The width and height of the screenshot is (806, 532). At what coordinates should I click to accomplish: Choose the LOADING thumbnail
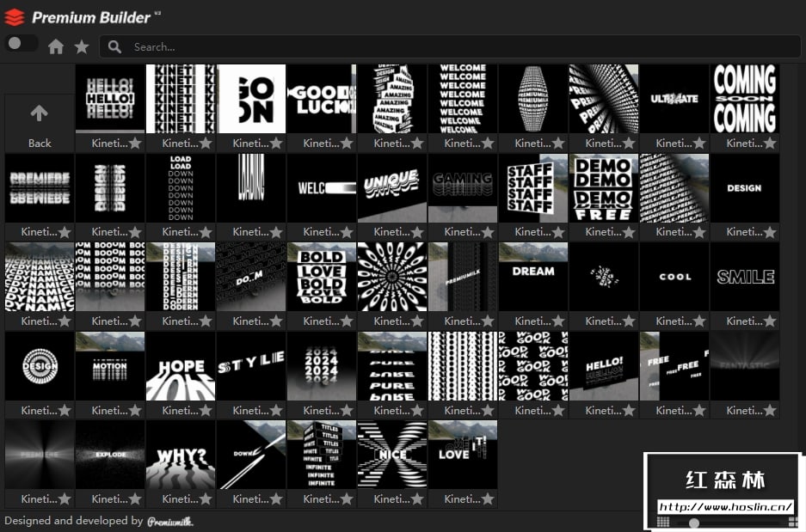[x=251, y=188]
